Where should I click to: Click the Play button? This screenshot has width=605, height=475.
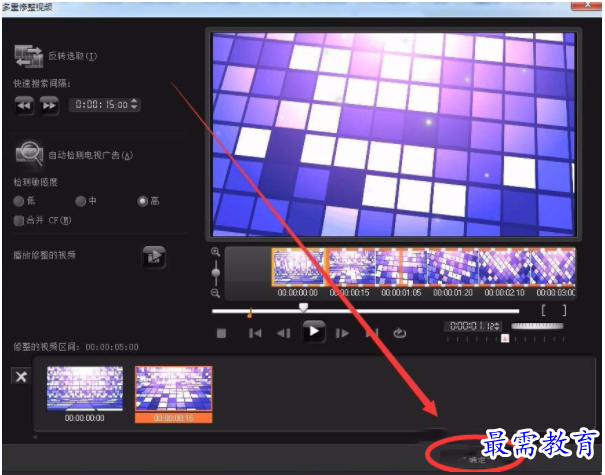[x=314, y=331]
